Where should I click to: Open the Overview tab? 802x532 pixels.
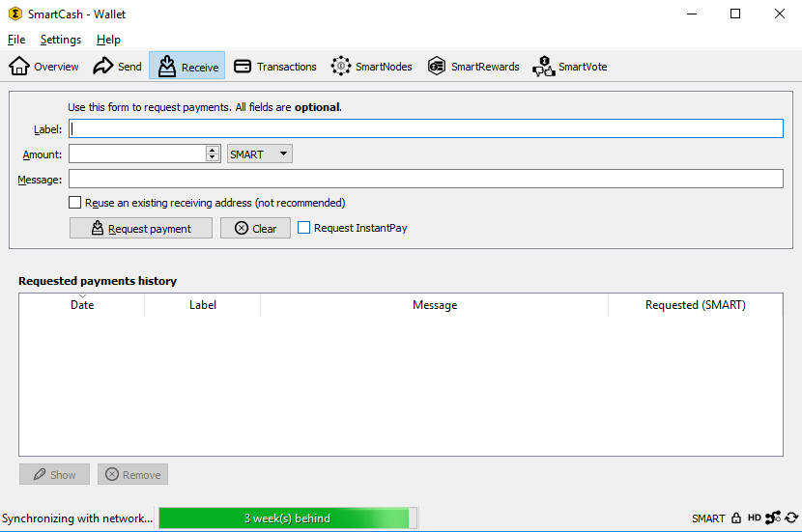[44, 67]
